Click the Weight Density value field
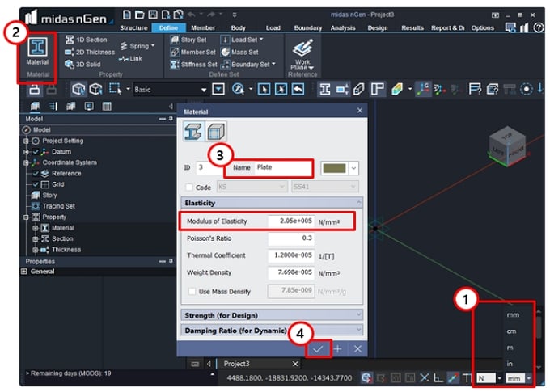This screenshot has width=550, height=392. (x=291, y=272)
